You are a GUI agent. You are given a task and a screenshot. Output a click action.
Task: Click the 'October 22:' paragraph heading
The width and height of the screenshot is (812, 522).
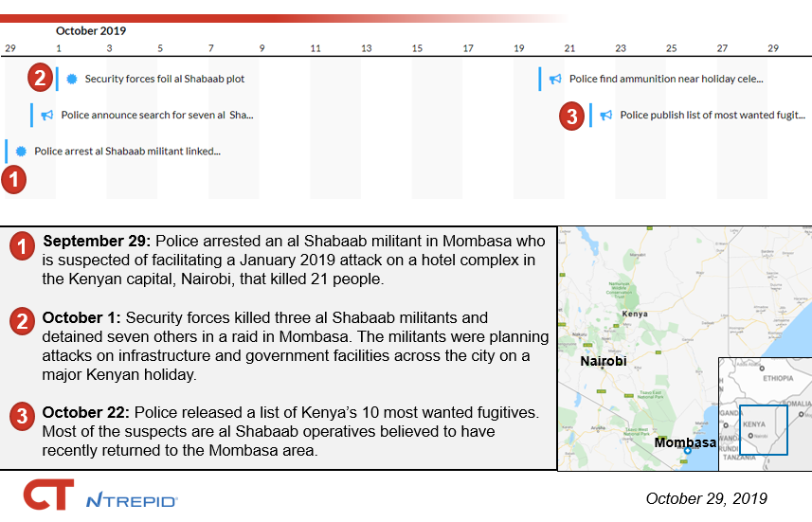[x=85, y=412]
